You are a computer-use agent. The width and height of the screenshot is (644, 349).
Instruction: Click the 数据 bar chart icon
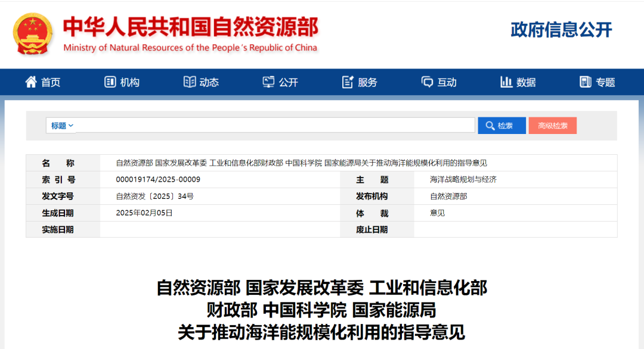pyautogui.click(x=505, y=82)
